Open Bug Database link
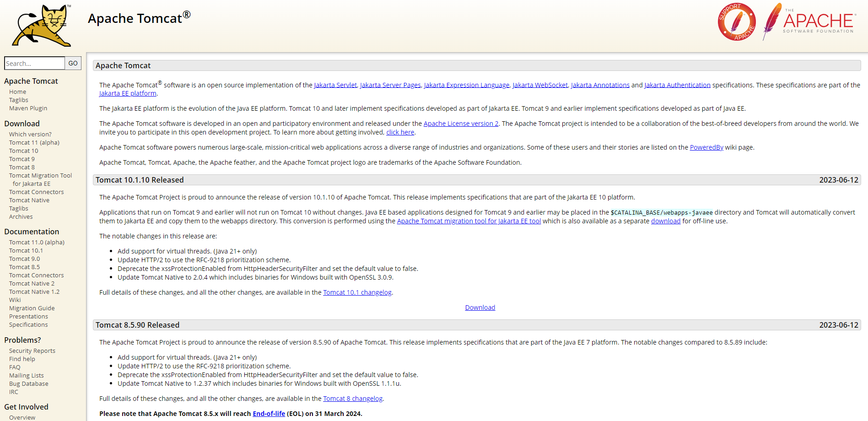This screenshot has height=421, width=868. (x=29, y=383)
